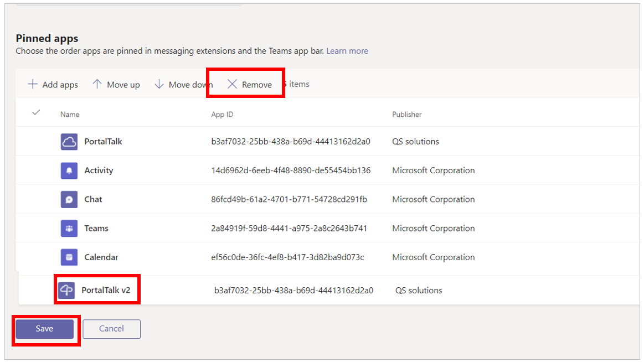Click the Save button
This screenshot has height=362, width=644.
[x=44, y=329]
